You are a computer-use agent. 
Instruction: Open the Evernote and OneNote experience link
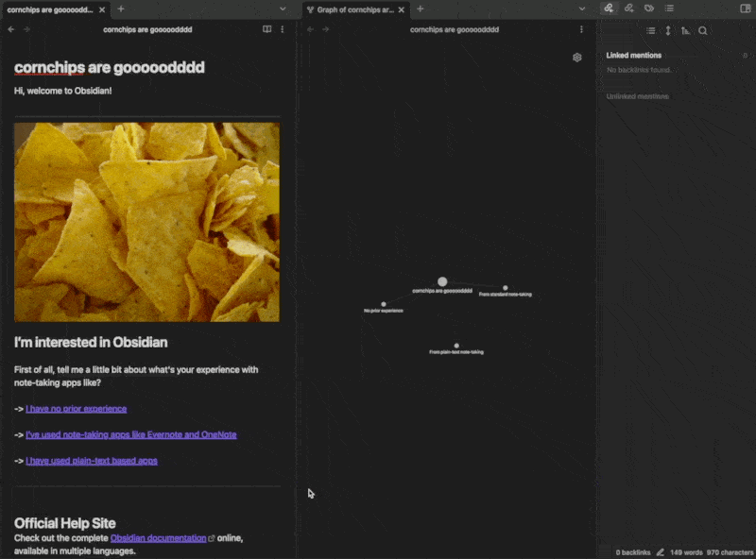click(131, 434)
